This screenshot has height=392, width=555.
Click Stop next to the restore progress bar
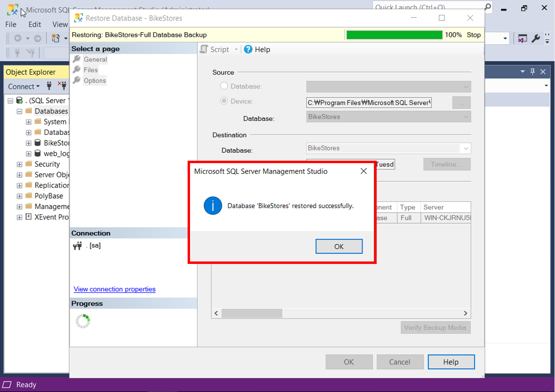[474, 35]
